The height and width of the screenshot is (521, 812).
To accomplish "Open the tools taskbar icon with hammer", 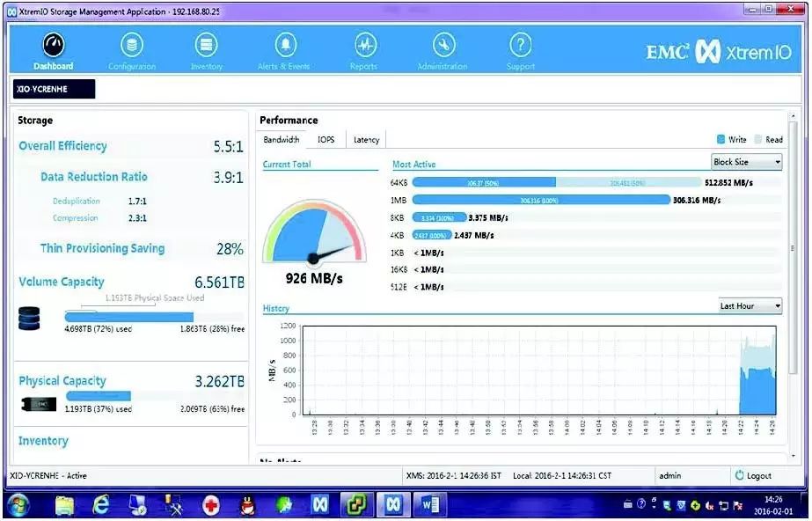I will [174, 505].
